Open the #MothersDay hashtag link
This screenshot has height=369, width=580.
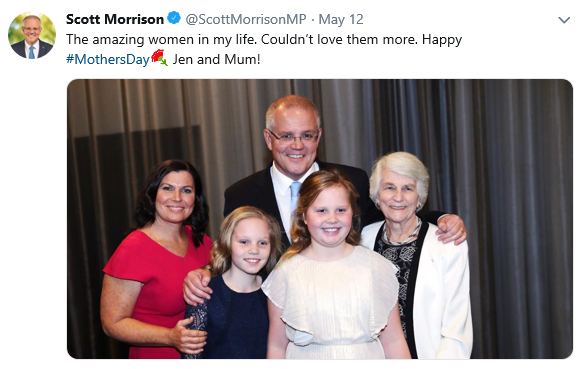tap(108, 59)
